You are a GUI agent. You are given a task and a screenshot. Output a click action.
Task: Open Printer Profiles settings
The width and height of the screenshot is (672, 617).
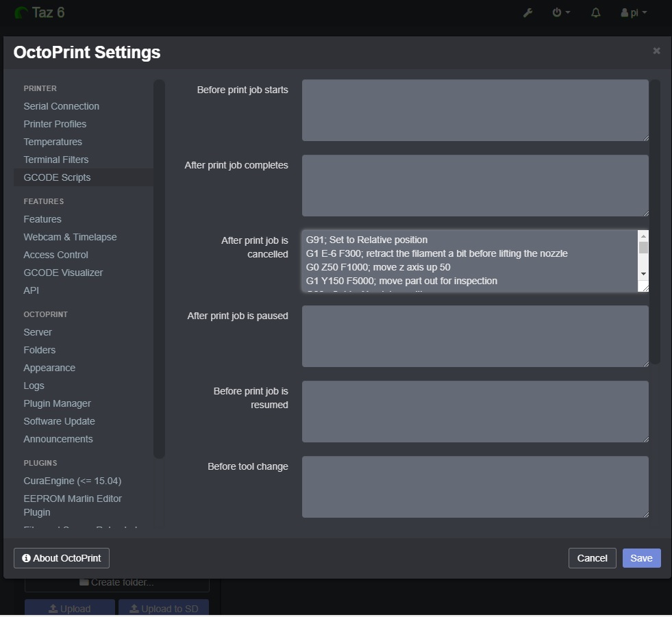click(x=55, y=124)
